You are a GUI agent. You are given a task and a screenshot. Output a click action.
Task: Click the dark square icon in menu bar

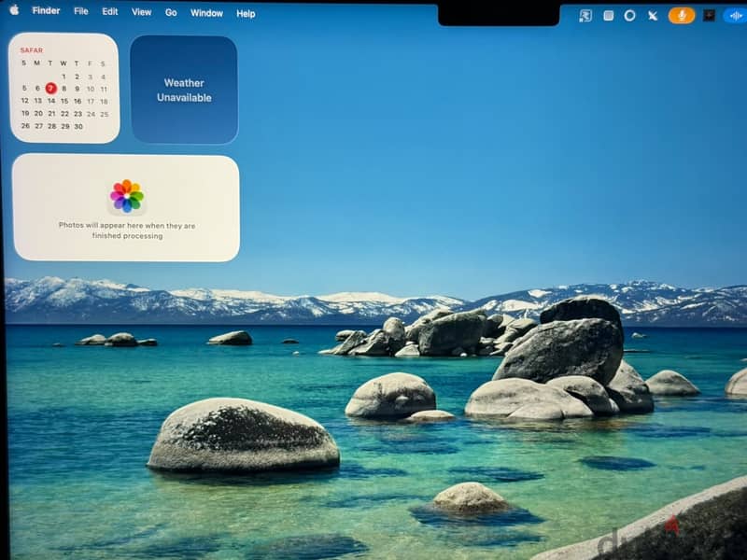709,16
